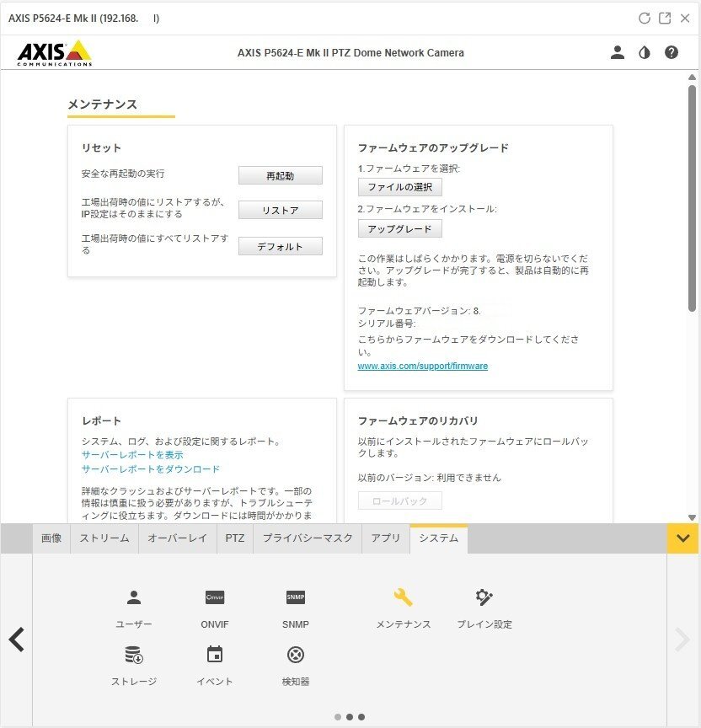Click the 以前のバージョン: 利用できません text
Screen dimensions: 701x728
click(x=430, y=477)
